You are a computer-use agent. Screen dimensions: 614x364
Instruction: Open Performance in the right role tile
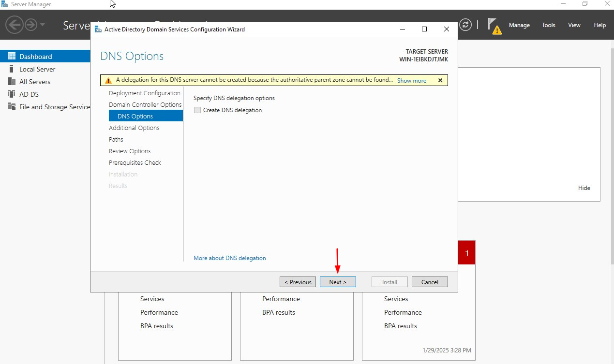point(403,312)
